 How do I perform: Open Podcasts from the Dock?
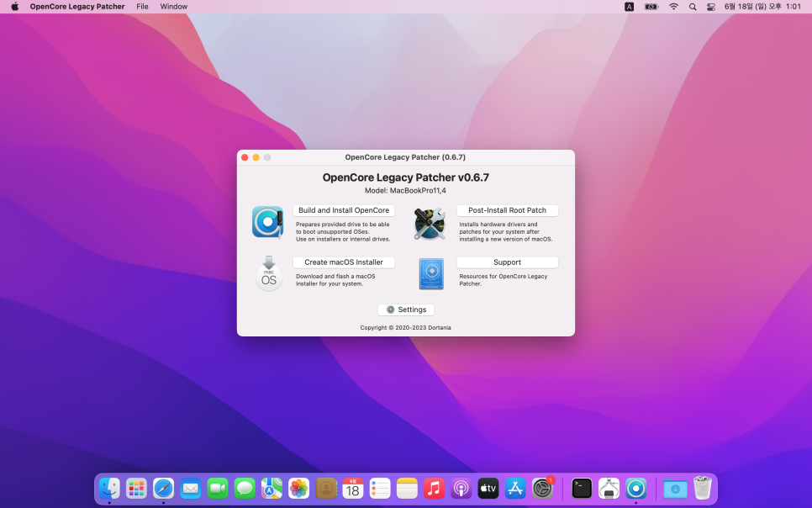pos(461,489)
